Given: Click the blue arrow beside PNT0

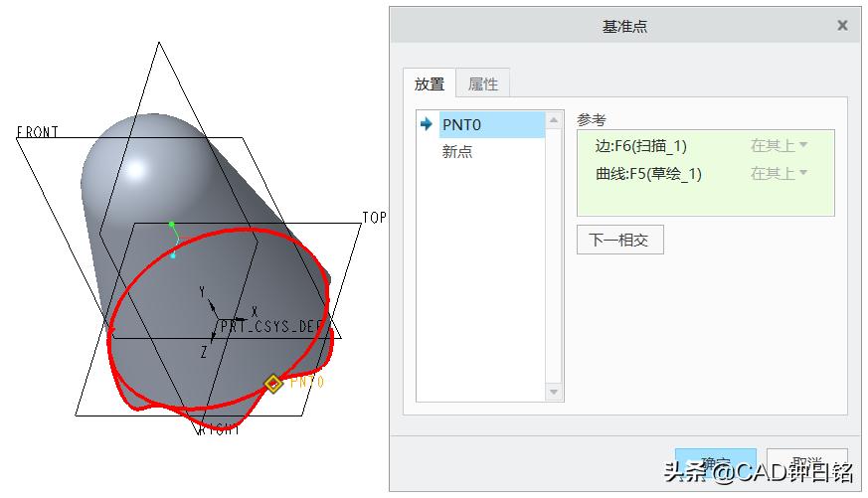Looking at the screenshot, I should tap(426, 124).
